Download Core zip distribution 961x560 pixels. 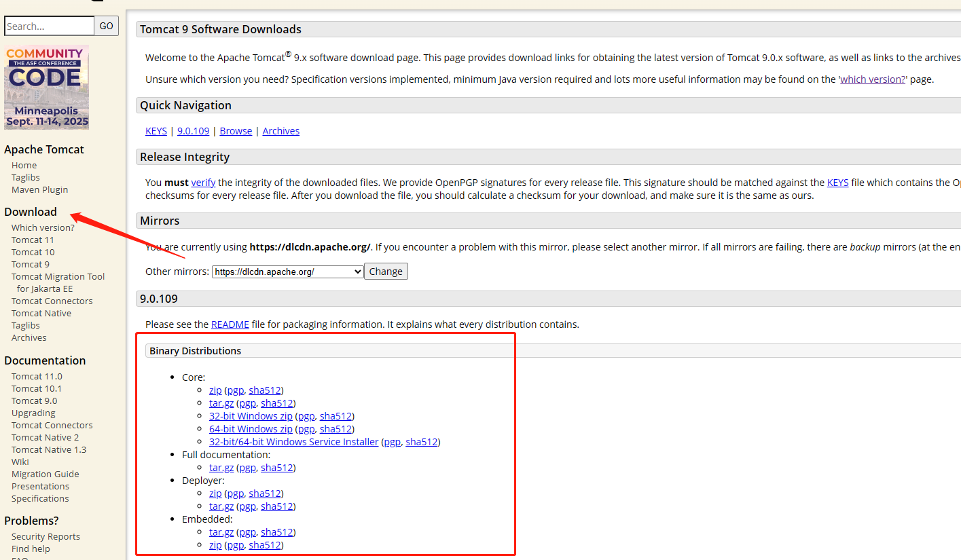click(215, 390)
